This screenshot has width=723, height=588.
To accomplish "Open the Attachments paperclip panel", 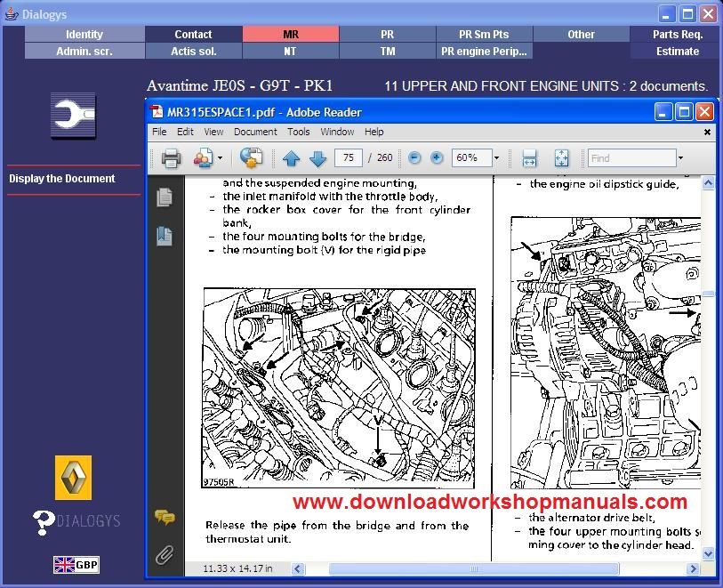I will tap(165, 555).
